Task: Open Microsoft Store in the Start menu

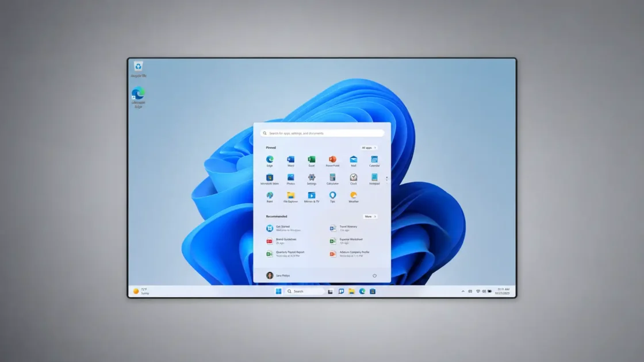Action: pos(270,179)
